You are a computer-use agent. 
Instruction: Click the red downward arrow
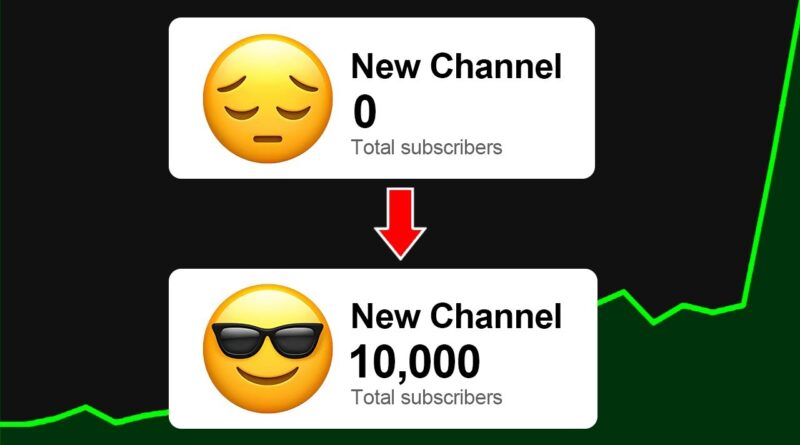[400, 224]
